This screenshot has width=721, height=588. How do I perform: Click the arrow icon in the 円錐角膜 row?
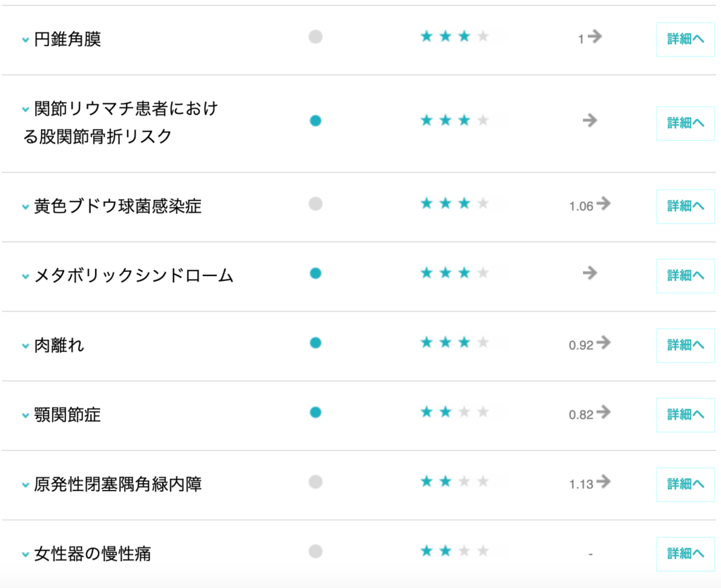(x=595, y=37)
